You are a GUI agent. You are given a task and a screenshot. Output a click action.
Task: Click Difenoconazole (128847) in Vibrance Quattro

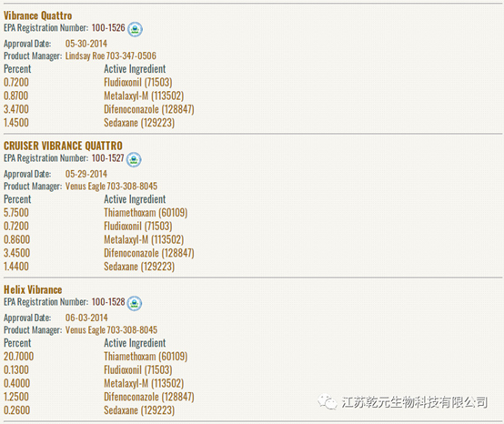point(149,109)
